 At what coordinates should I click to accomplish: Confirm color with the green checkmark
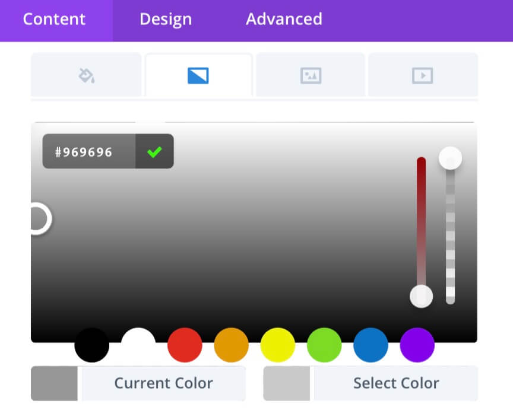click(154, 151)
